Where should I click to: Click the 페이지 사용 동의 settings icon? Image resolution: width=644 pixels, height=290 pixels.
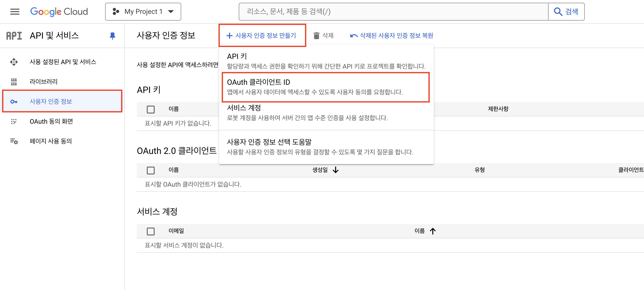pyautogui.click(x=14, y=141)
